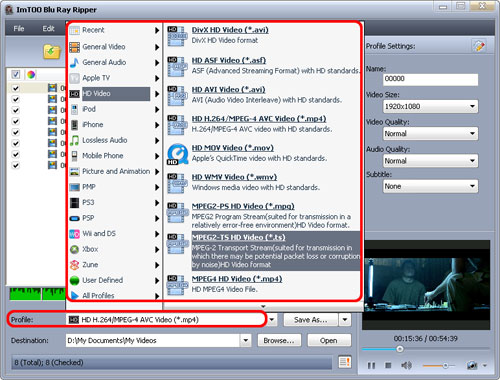Viewport: 500px width, 380px height.
Task: Click the General Video category icon
Action: pyautogui.click(x=74, y=47)
